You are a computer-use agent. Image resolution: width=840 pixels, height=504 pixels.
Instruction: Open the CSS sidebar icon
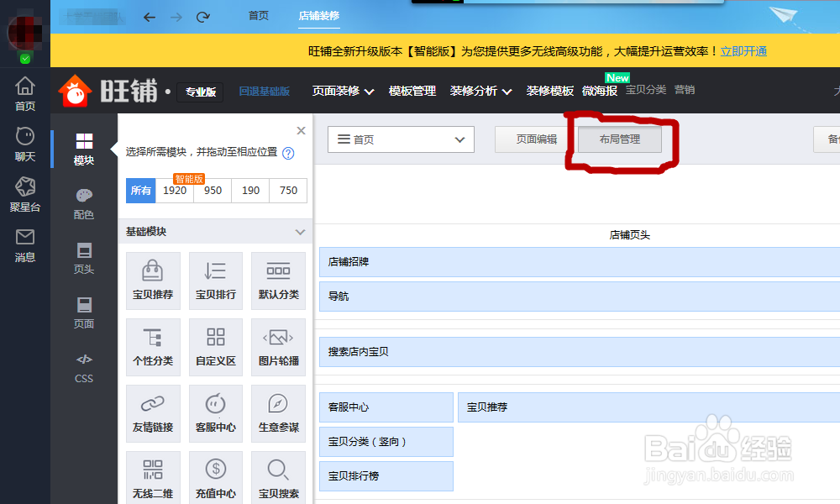tap(84, 367)
